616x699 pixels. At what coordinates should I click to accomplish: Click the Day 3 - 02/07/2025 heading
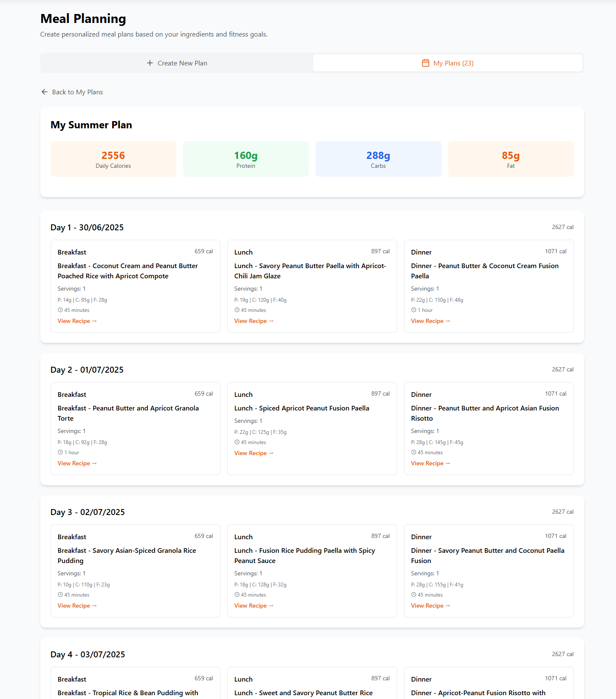(88, 512)
